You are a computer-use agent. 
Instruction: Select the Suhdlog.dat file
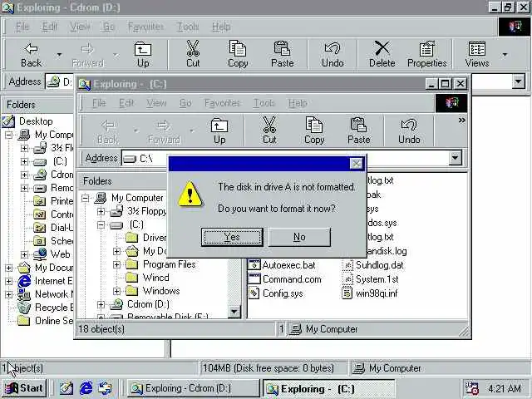pyautogui.click(x=373, y=265)
